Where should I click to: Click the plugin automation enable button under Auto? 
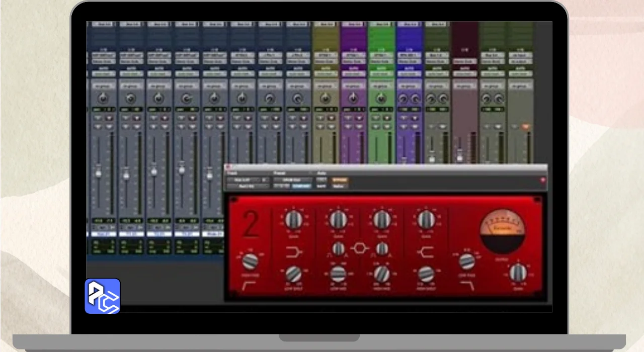click(x=321, y=180)
